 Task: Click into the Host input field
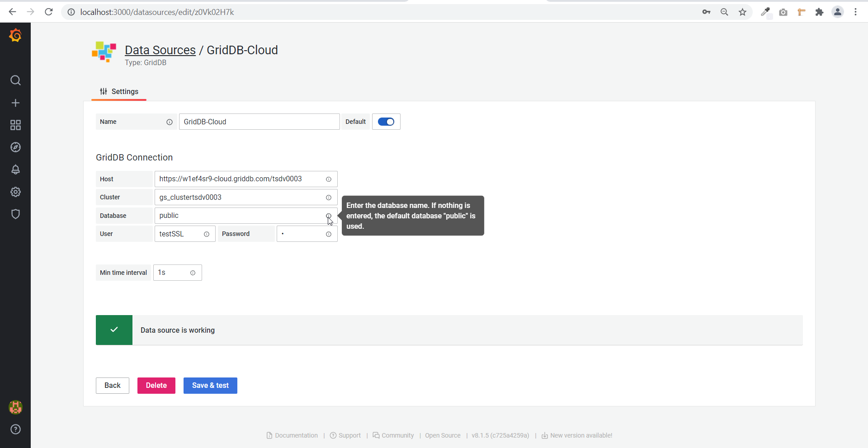tap(240, 179)
